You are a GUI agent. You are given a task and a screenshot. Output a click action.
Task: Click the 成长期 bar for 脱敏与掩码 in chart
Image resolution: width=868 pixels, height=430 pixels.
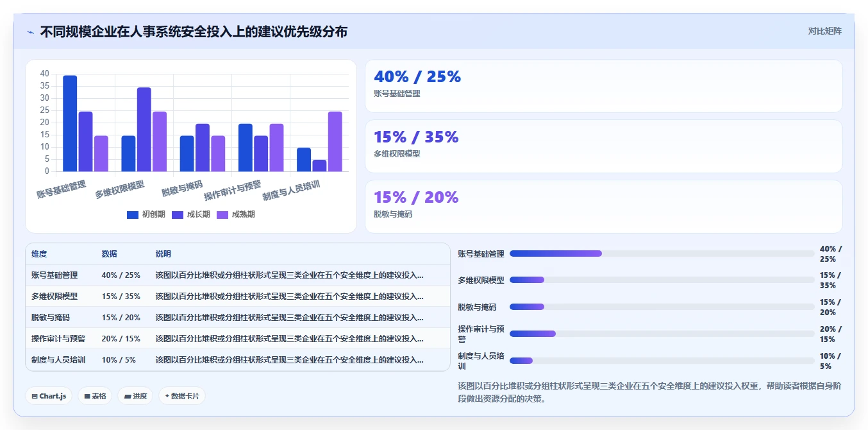203,148
